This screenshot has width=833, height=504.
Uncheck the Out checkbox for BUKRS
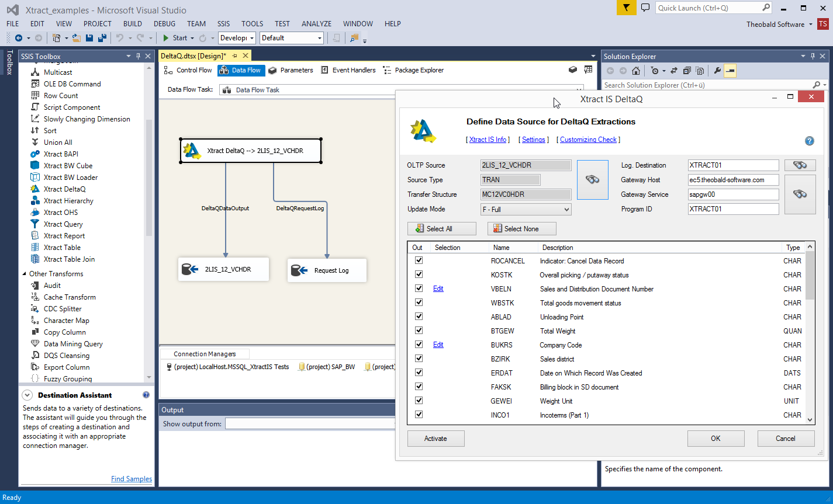(419, 345)
